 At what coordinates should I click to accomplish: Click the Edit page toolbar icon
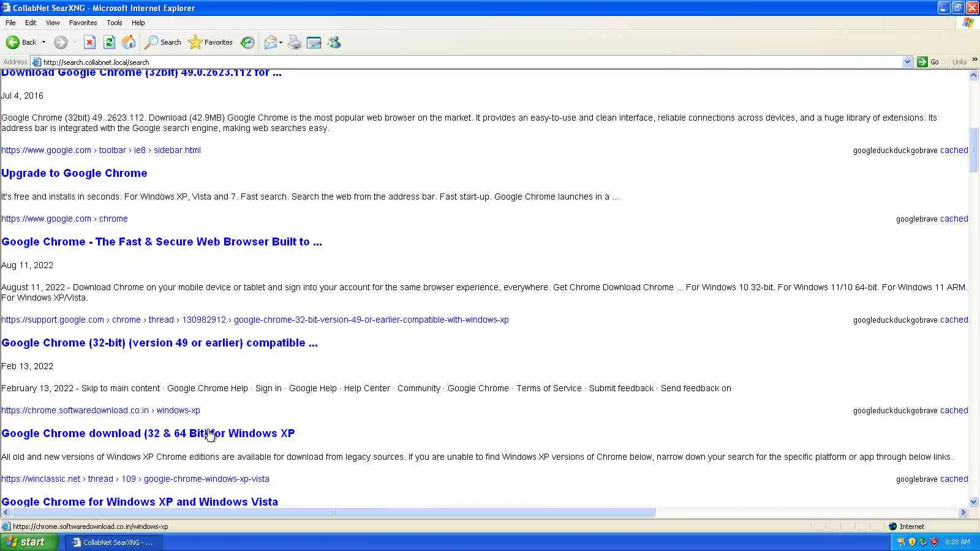(x=314, y=42)
